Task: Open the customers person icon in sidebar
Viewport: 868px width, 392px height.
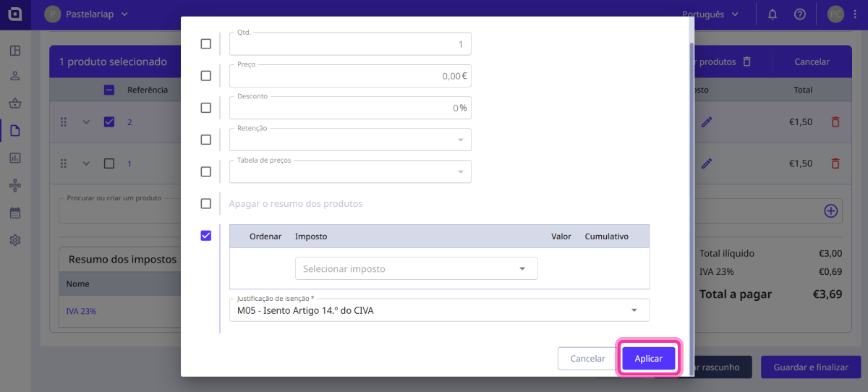Action: [x=15, y=76]
